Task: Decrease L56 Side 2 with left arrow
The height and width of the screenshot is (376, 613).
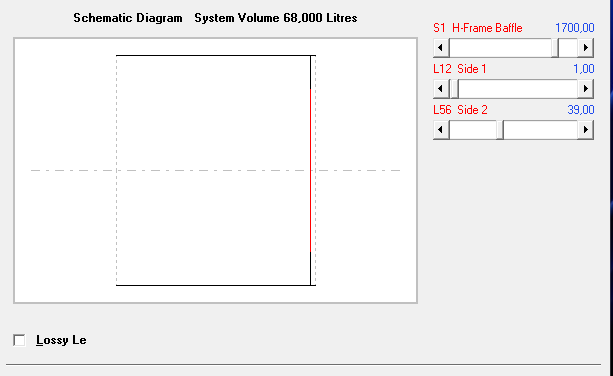Action: coord(441,129)
